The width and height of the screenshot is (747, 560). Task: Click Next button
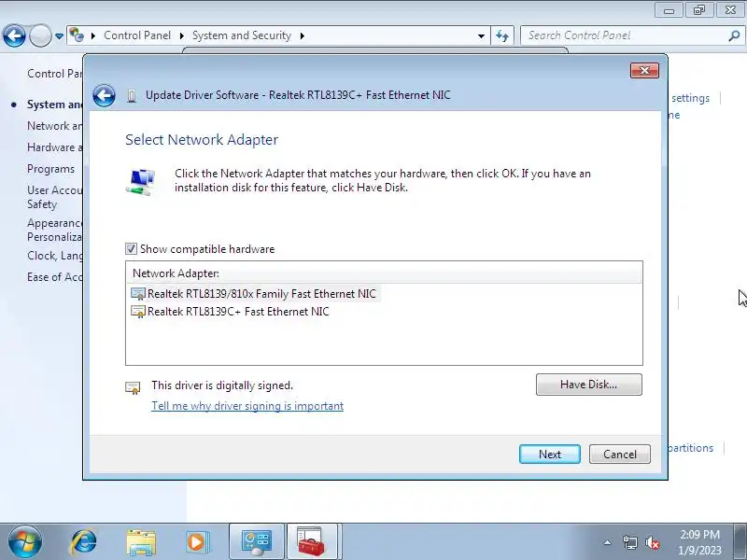[550, 455]
